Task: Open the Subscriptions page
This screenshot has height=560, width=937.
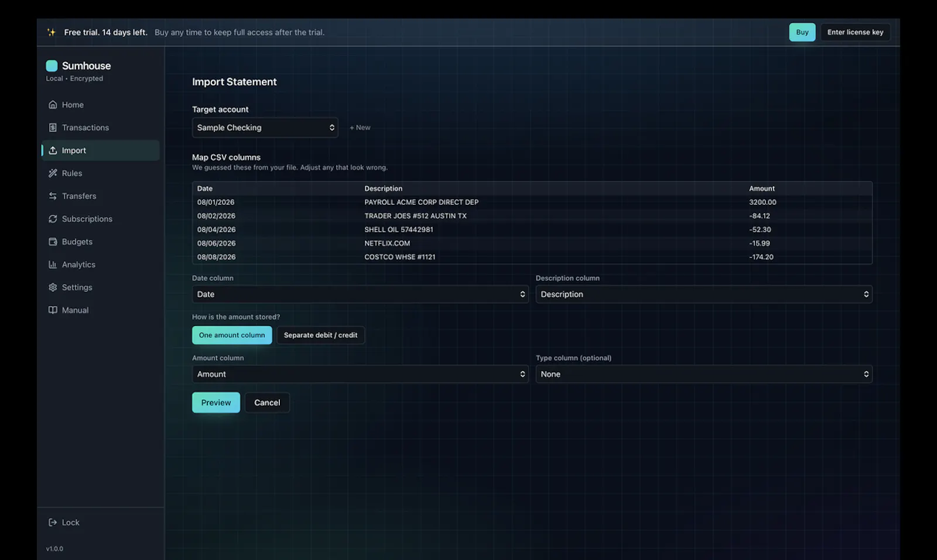Action: tap(100, 219)
